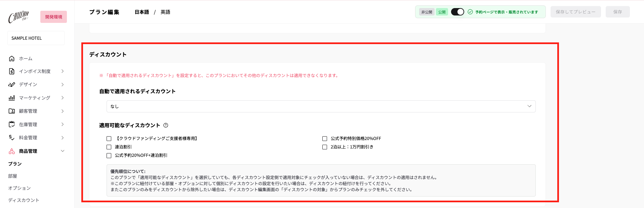Check 公式予約20%OFF+連泊割引 checkbox

coord(109,155)
